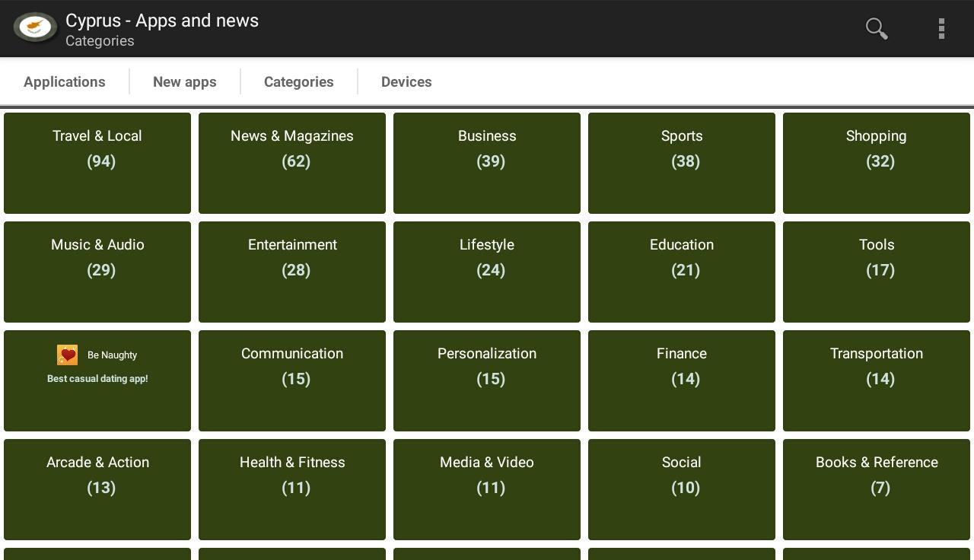Open the Entertainment category

[292, 272]
